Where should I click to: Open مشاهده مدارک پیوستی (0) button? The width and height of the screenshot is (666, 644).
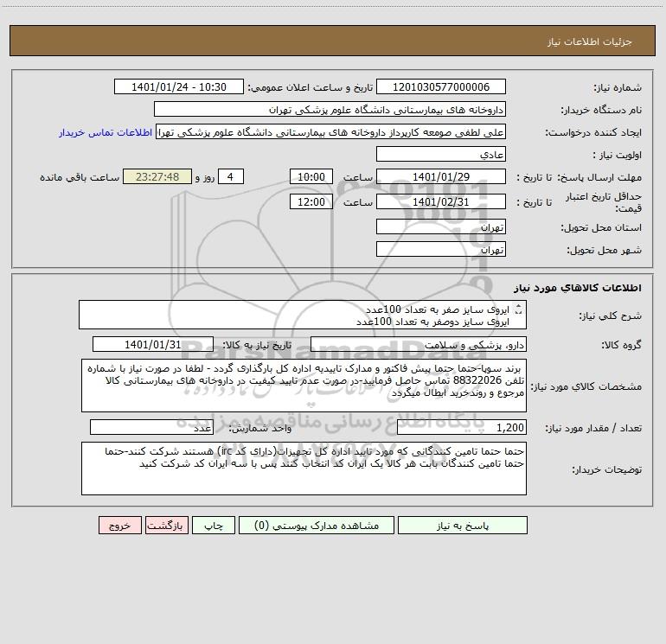[x=317, y=525]
